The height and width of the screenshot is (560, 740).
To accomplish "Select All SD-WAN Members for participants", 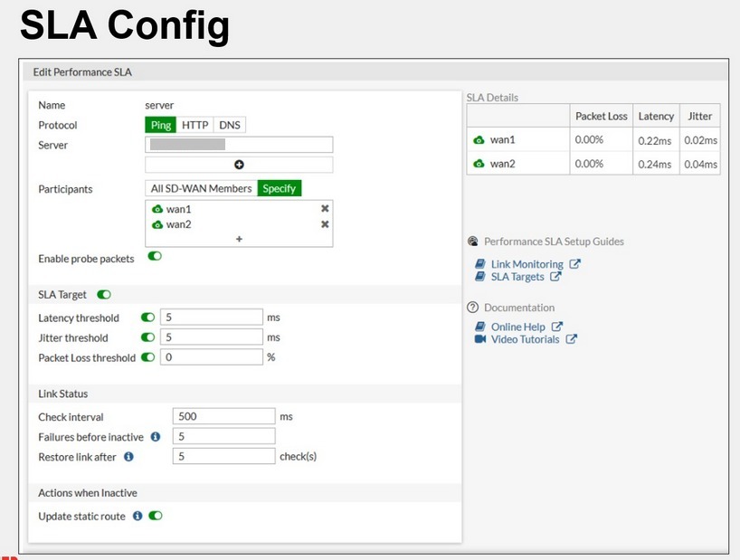I will coord(201,188).
